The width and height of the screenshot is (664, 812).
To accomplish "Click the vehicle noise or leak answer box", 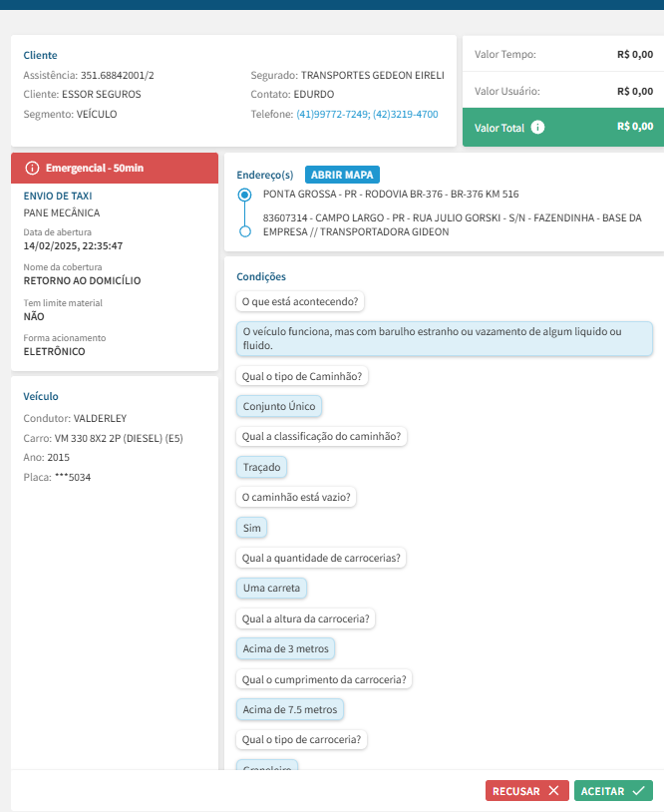I will [x=444, y=338].
